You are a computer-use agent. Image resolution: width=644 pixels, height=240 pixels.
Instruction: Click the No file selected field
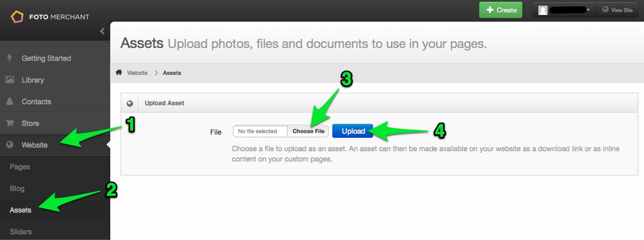260,131
